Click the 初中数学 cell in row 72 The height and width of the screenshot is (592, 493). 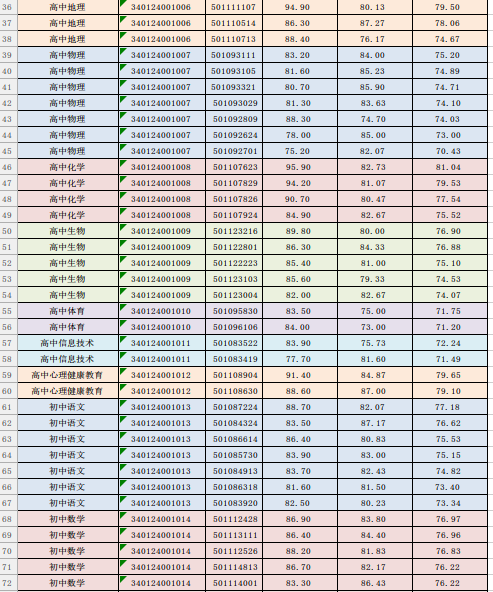pyautogui.click(x=68, y=583)
